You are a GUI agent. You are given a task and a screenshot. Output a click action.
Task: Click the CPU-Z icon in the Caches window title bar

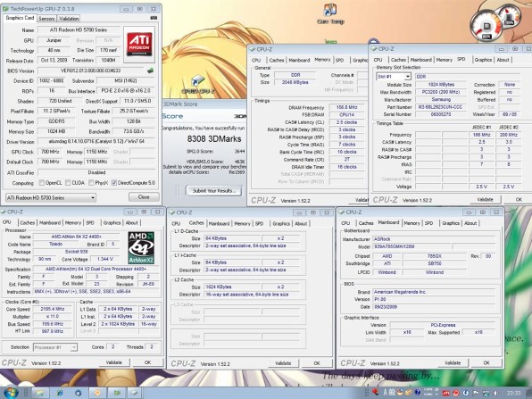coord(172,212)
